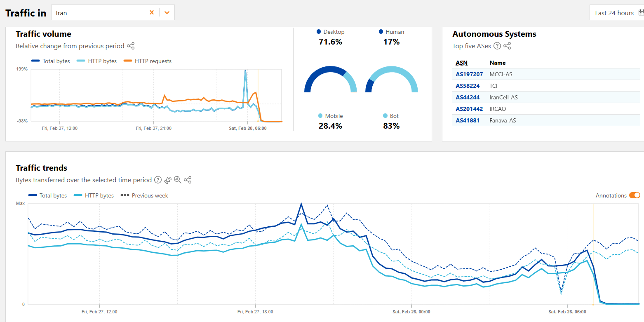Open the location dropdown arrow
This screenshot has height=322, width=644.
tap(167, 13)
